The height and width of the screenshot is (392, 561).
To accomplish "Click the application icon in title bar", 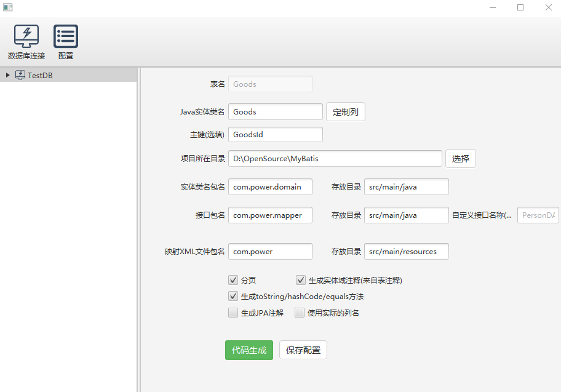I will point(7,7).
